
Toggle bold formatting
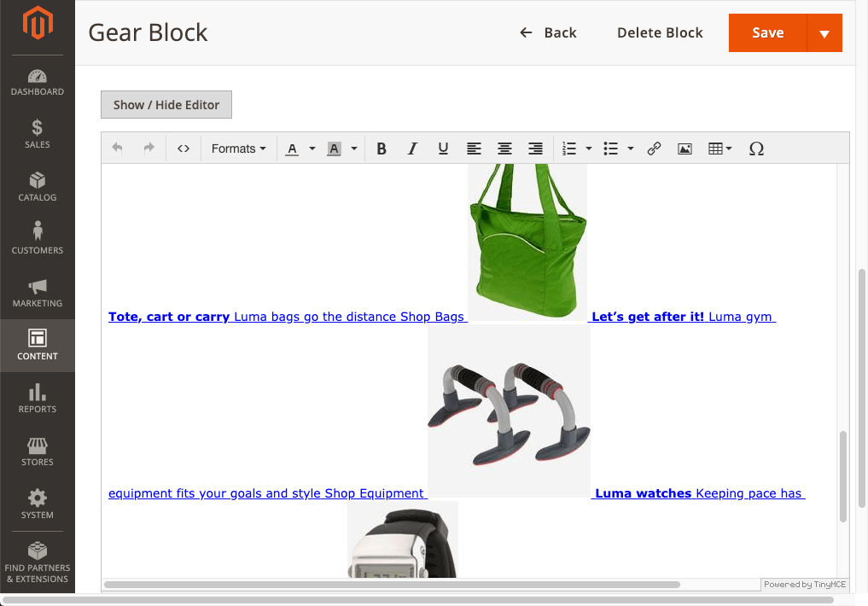click(382, 149)
